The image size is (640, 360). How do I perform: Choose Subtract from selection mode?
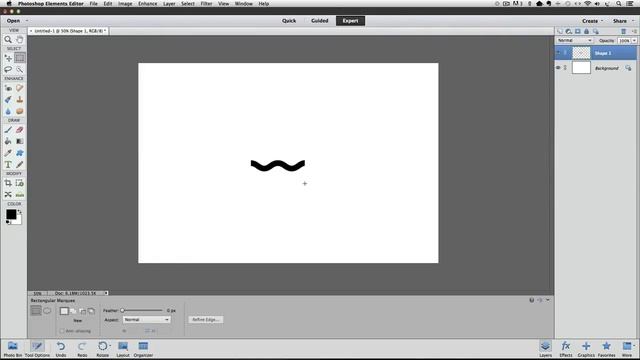82,311
